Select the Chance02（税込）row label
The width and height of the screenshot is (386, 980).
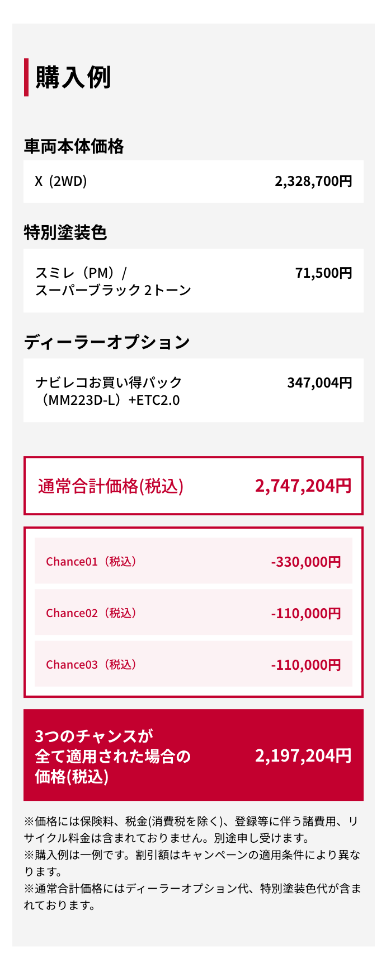(x=92, y=613)
